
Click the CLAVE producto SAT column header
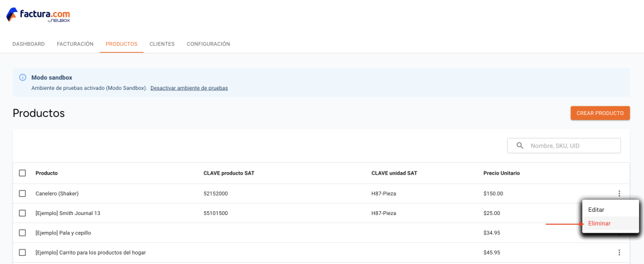(x=229, y=173)
